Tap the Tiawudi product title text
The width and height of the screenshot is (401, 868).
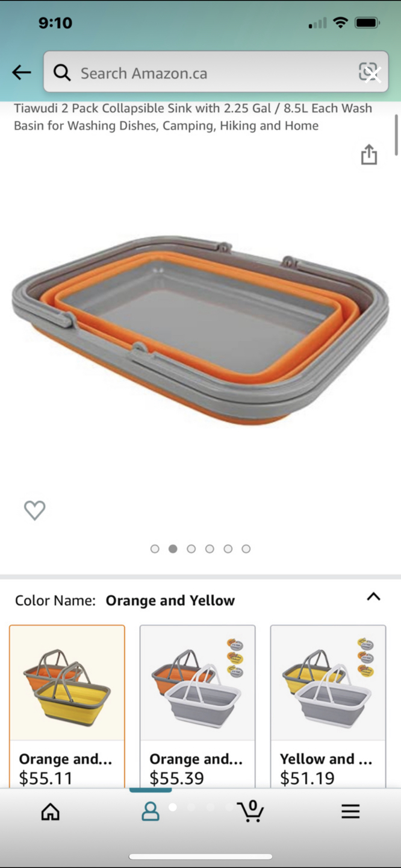(x=193, y=117)
